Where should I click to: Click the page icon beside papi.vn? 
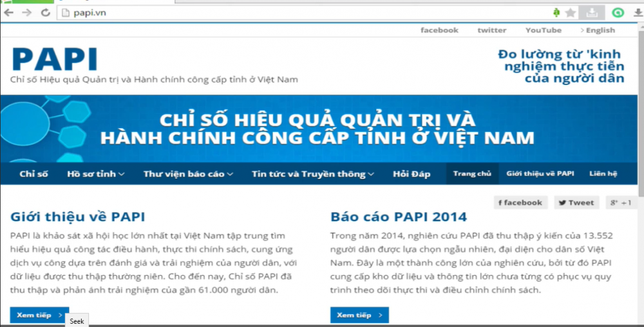[65, 13]
